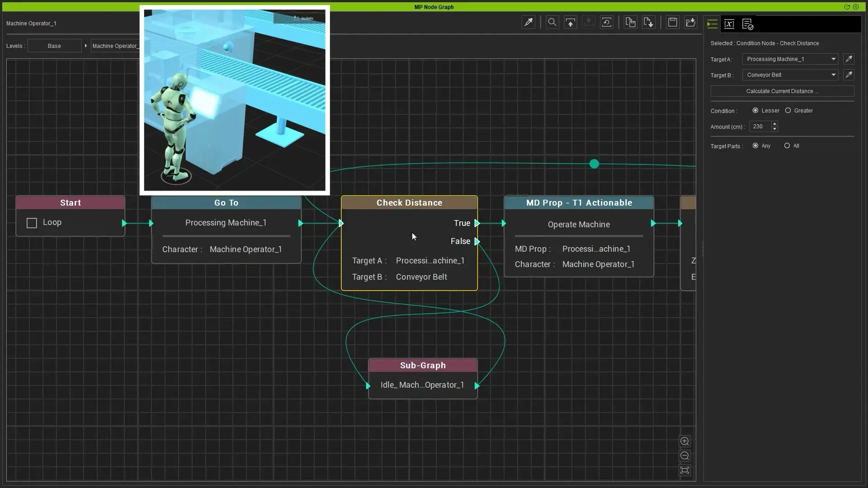The height and width of the screenshot is (488, 868).
Task: Select the eyedropper picking tool in the toolbar
Action: tap(529, 22)
